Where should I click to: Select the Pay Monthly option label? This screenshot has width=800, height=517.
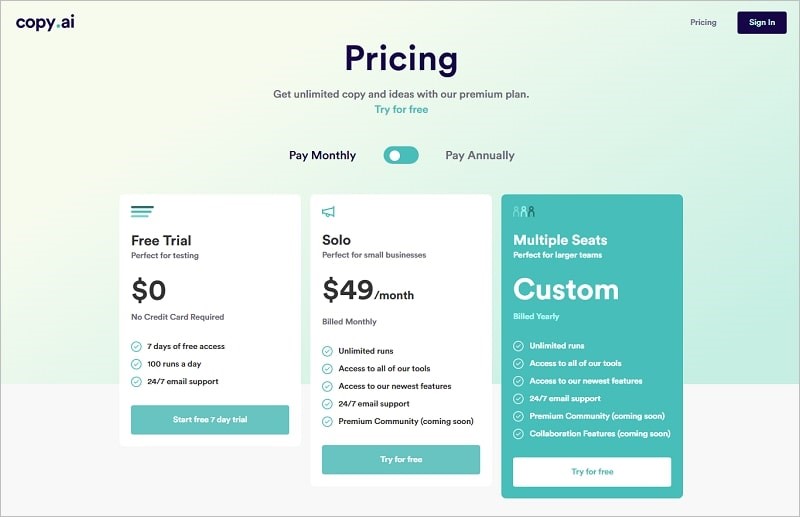point(322,155)
